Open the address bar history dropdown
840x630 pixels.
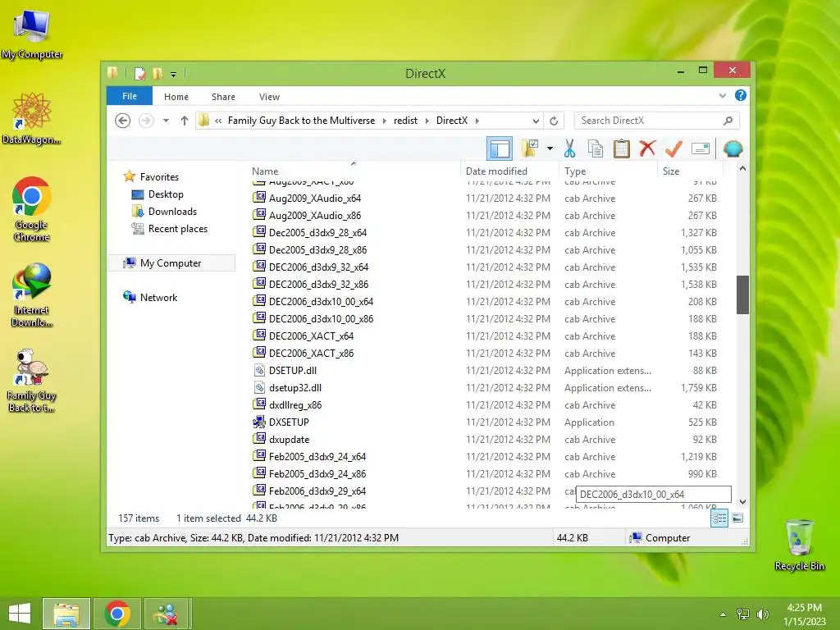click(535, 121)
